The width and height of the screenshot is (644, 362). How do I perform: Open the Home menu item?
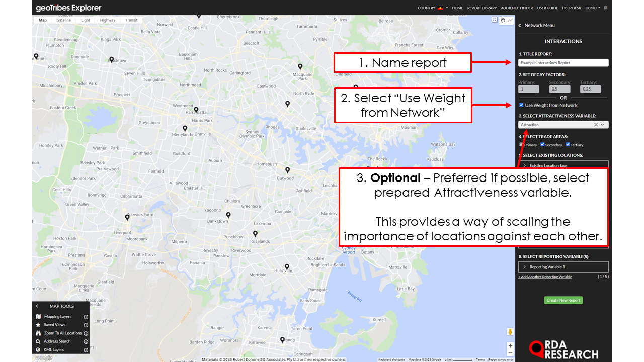pyautogui.click(x=457, y=8)
